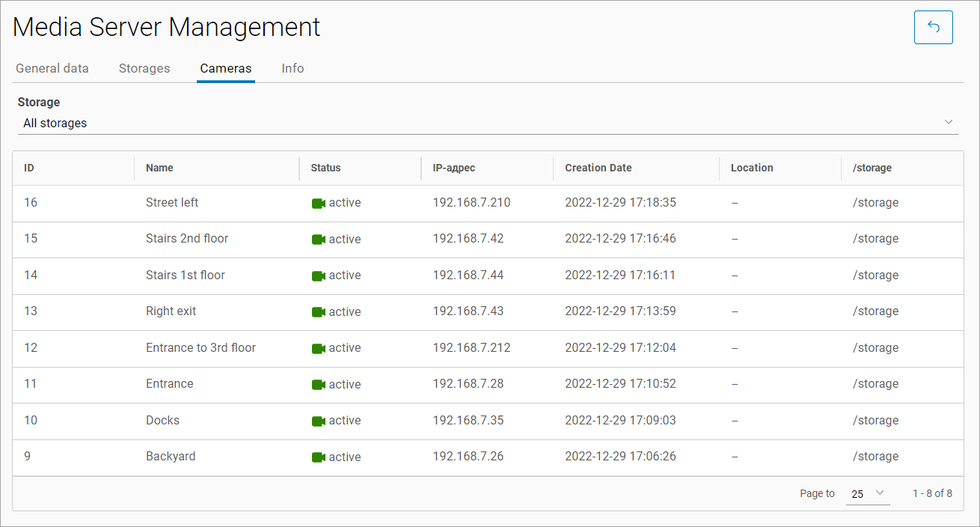This screenshot has height=527, width=980.
Task: Click camera status icon for Stairs 2nd floor
Action: pos(318,240)
